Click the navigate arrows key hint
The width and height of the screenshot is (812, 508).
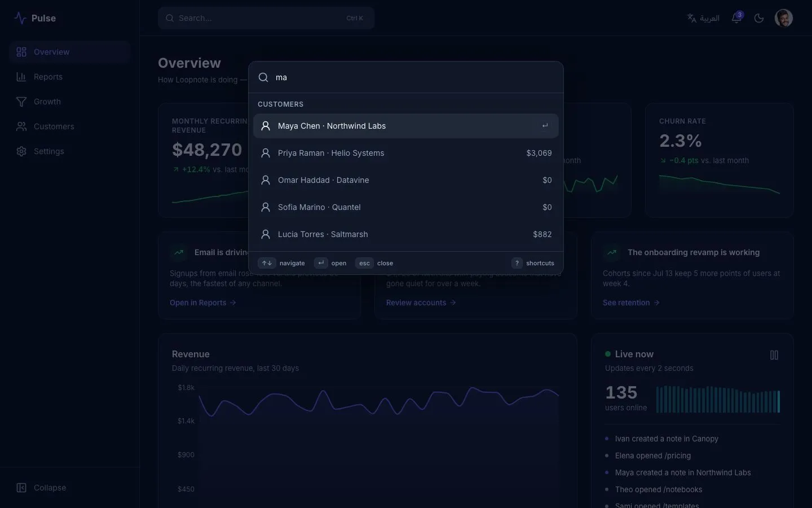click(267, 263)
